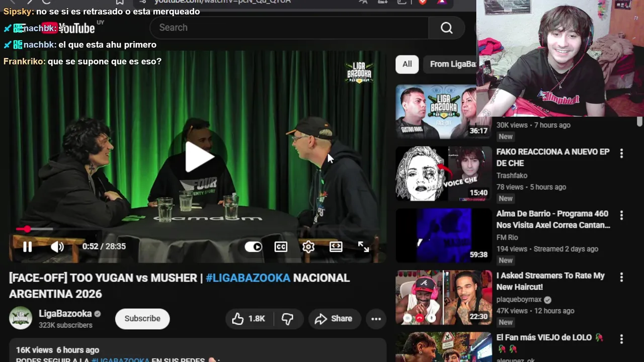Image resolution: width=644 pixels, height=362 pixels.
Task: Click the LigaBazooka verified checkmark badge
Action: pyautogui.click(x=98, y=314)
